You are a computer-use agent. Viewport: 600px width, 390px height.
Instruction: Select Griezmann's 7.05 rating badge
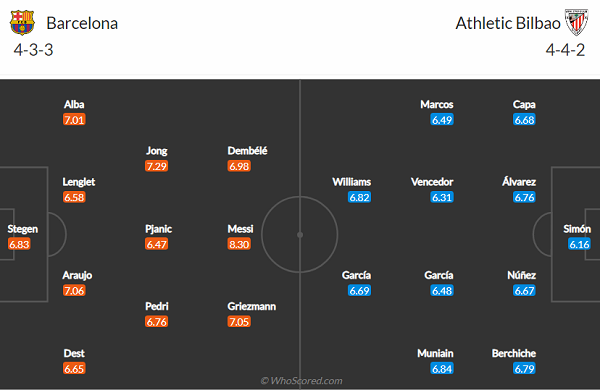pyautogui.click(x=239, y=322)
